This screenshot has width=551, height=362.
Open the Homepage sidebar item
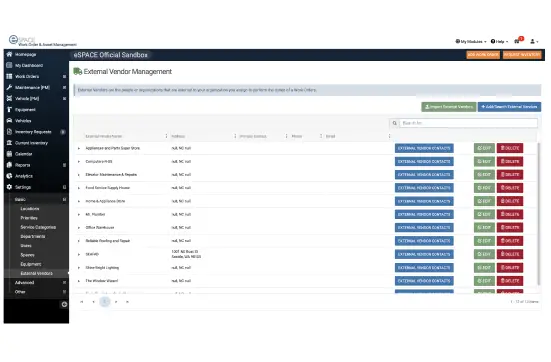pos(25,54)
